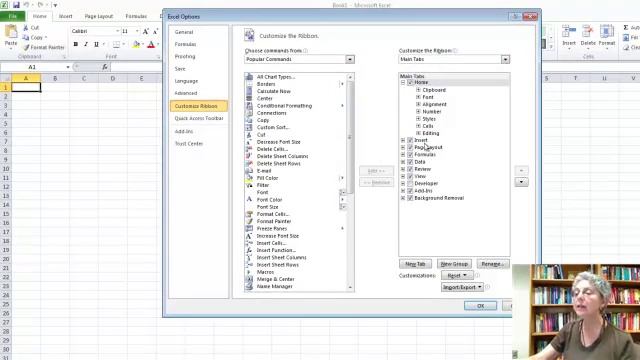Uncheck the Background Removal checkbox

pyautogui.click(x=410, y=198)
